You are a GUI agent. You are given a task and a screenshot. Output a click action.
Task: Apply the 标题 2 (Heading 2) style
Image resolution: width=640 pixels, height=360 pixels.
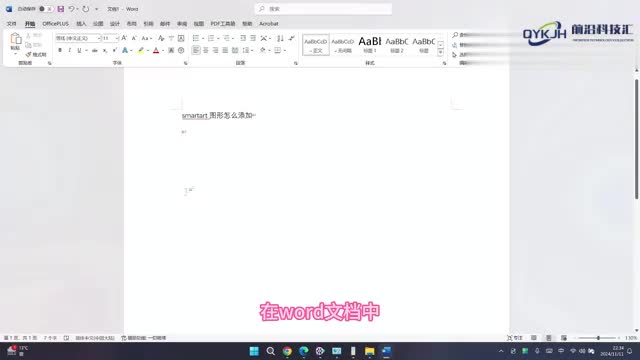(x=397, y=45)
